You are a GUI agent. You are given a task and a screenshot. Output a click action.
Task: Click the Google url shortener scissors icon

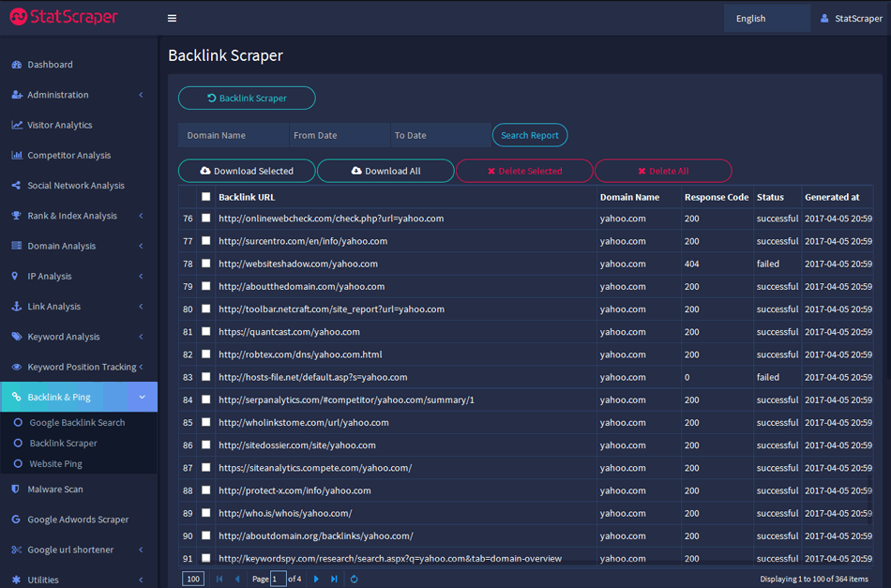tap(17, 550)
